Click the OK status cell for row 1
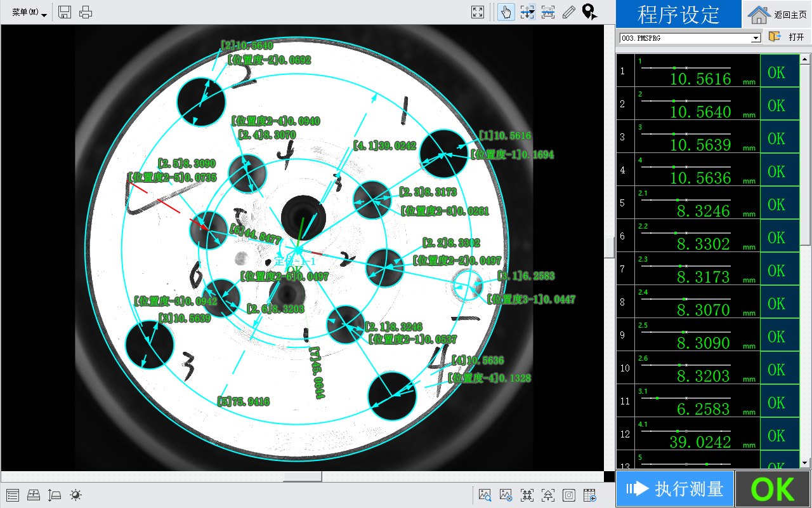The image size is (812, 508). (x=780, y=70)
